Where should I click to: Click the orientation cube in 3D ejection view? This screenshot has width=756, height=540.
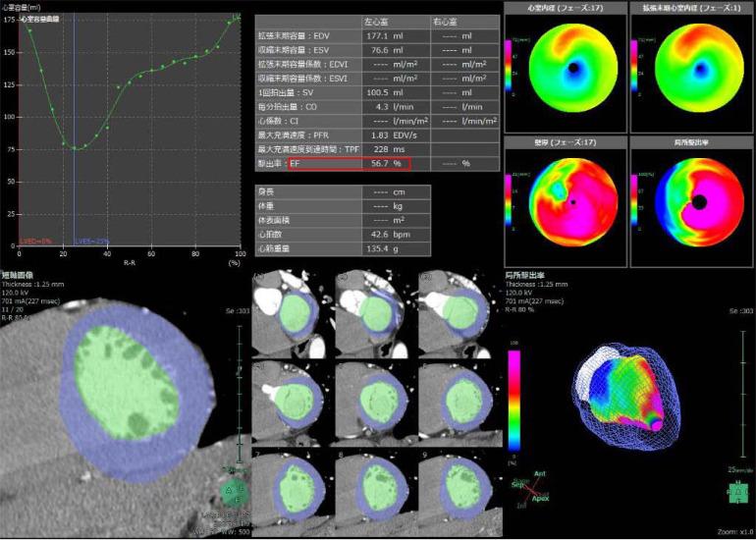735,494
